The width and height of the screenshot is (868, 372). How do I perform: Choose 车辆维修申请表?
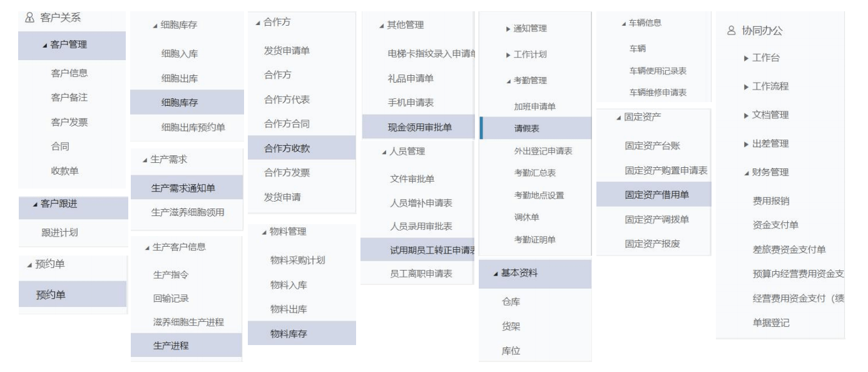pos(658,93)
